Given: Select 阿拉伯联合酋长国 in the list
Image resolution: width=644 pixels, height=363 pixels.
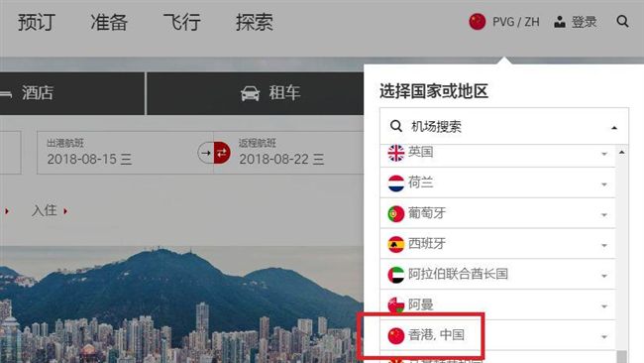Looking at the screenshot, I should click(x=497, y=274).
